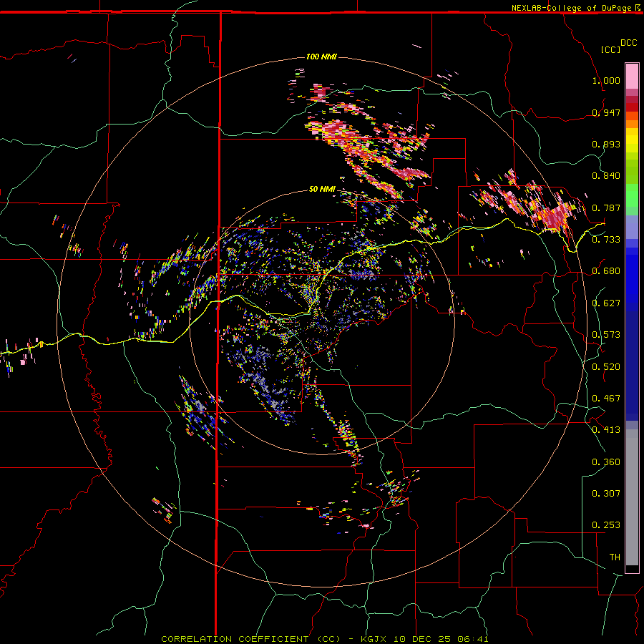Click the 0.253 color scale value
Viewport: 644px width, 644px height.
(606, 525)
